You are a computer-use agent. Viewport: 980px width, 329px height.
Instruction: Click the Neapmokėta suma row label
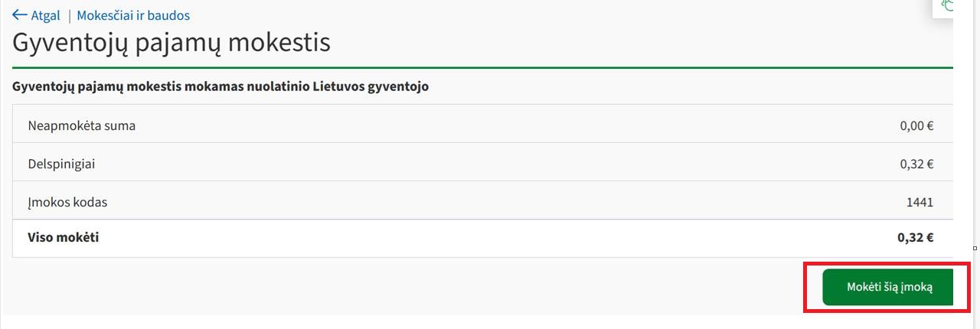[82, 125]
